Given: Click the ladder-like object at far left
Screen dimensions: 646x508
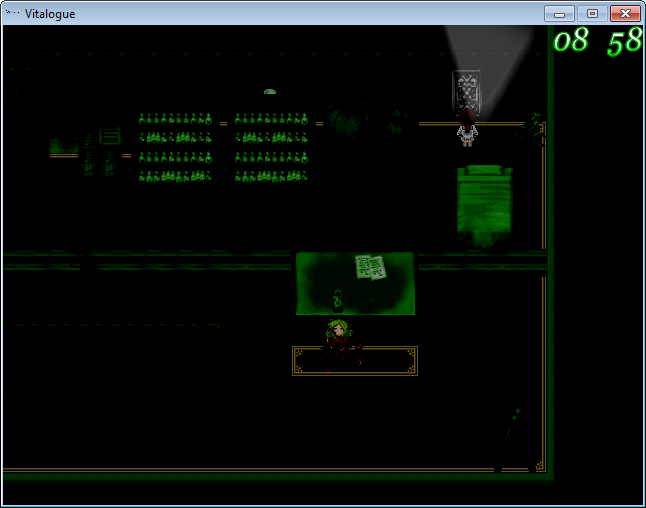Looking at the screenshot, I should point(110,135).
